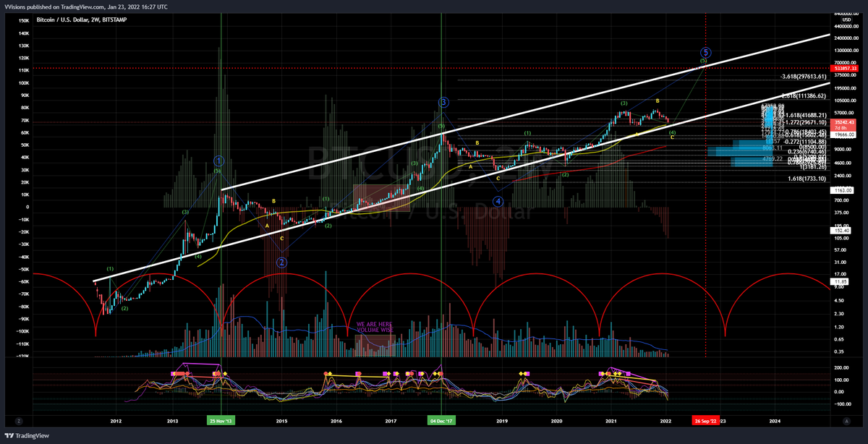Select the circled wave (5) label near the top
The image size is (868, 444).
[705, 53]
